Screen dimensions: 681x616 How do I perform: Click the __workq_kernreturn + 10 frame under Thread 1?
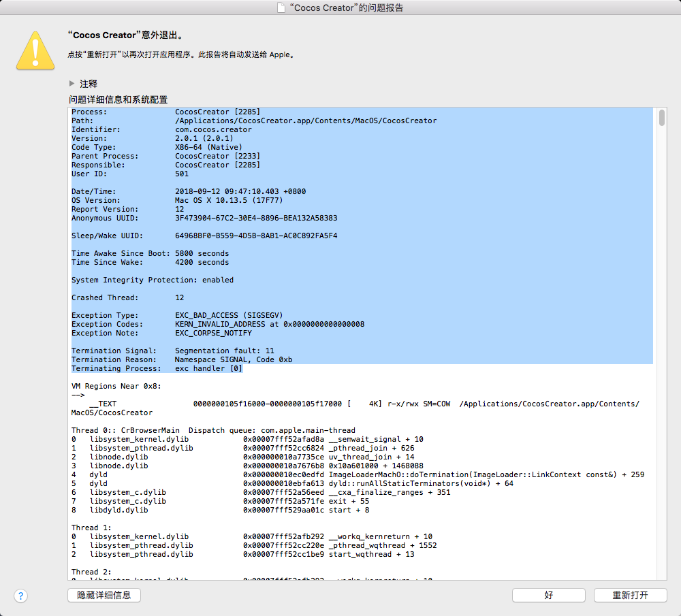click(252, 536)
